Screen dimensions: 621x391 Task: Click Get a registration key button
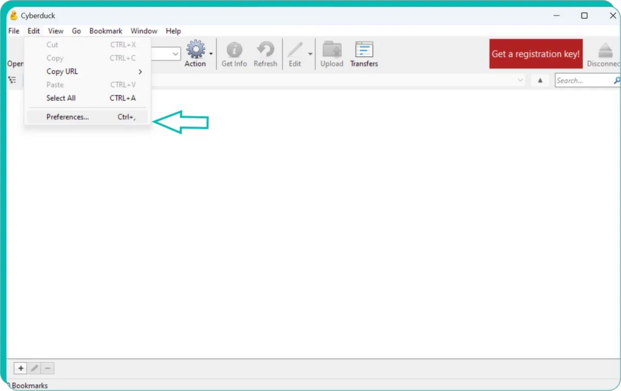tap(536, 54)
